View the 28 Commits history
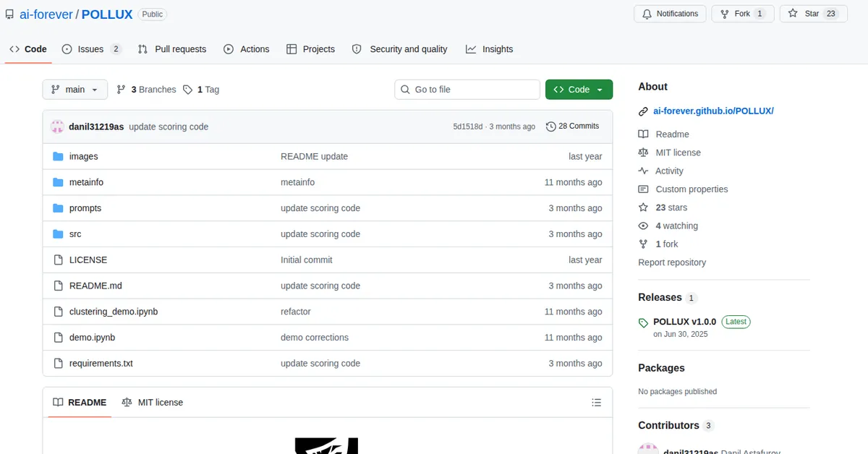 tap(573, 127)
